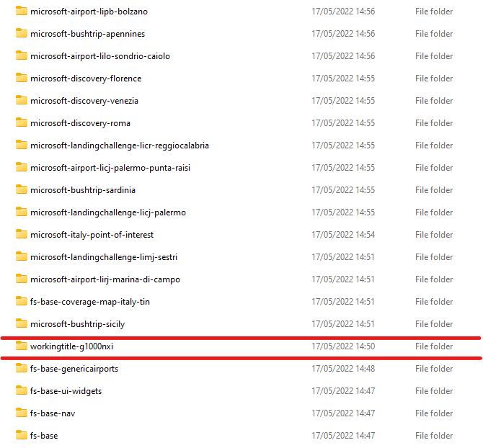This screenshot has width=483, height=448.
Task: Click date 14:48 of fs-base-genericairports
Action: (x=343, y=369)
